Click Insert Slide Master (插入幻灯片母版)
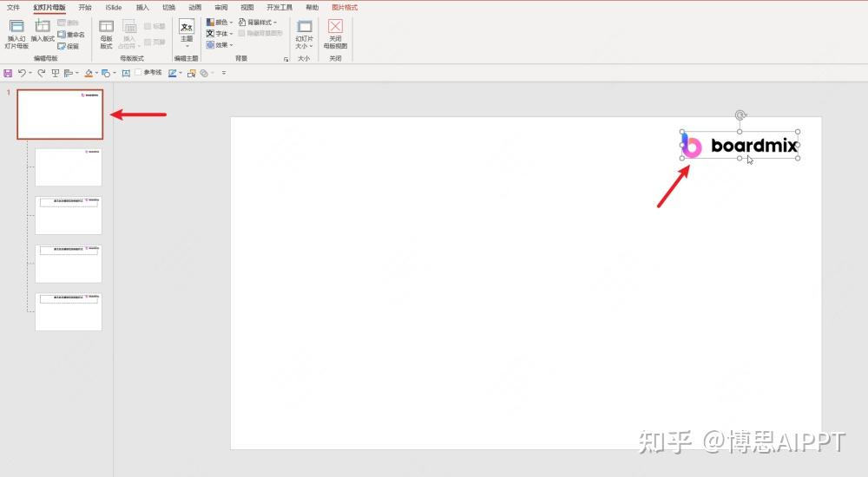Viewport: 868px width, 477px height. coord(16,35)
